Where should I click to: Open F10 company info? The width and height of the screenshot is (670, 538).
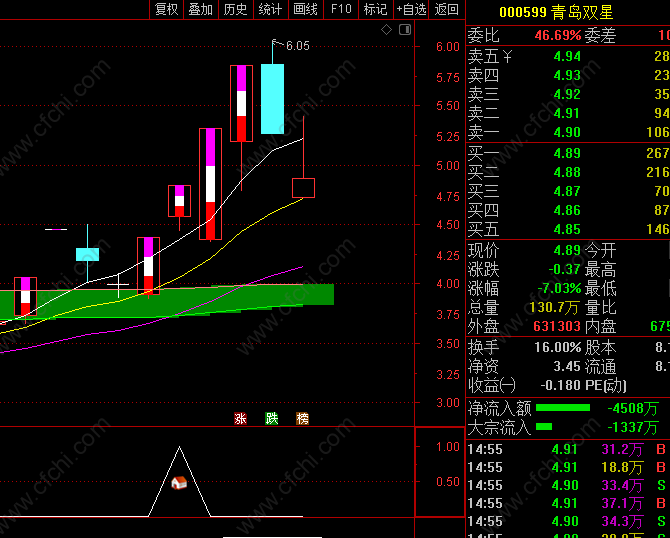(x=341, y=9)
